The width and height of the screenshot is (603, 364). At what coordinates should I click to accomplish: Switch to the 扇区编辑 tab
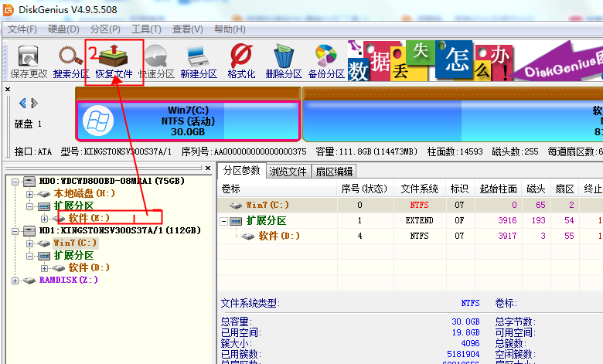click(x=334, y=172)
